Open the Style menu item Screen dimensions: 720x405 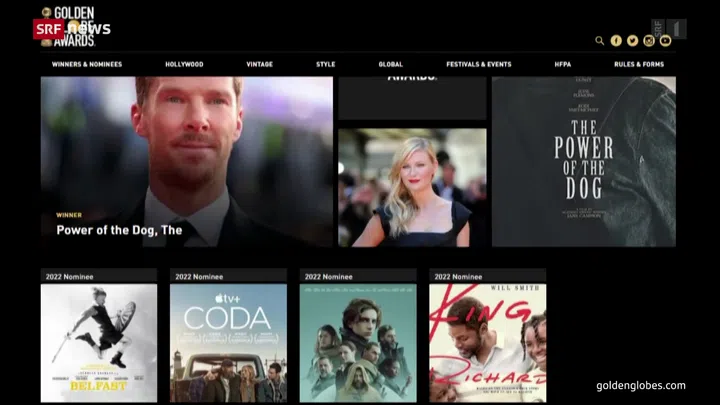(326, 64)
